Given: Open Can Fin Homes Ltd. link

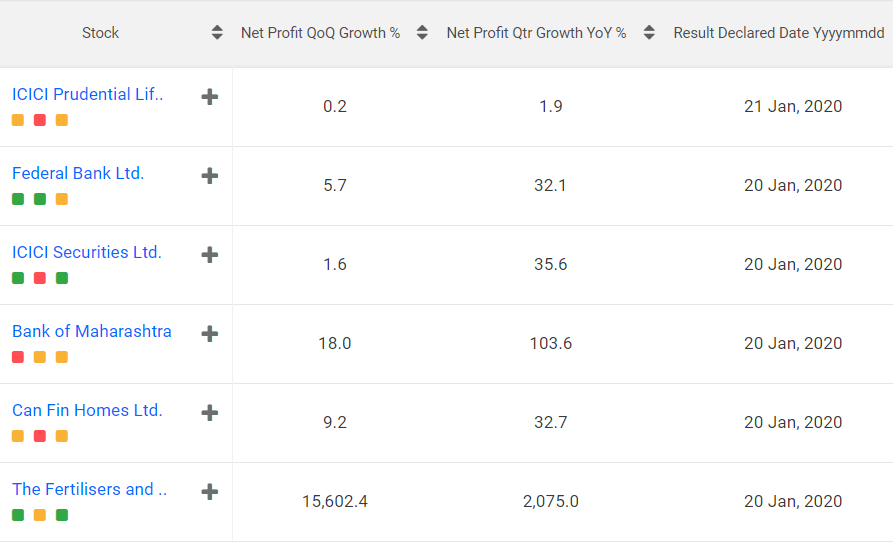Looking at the screenshot, I should [x=87, y=410].
